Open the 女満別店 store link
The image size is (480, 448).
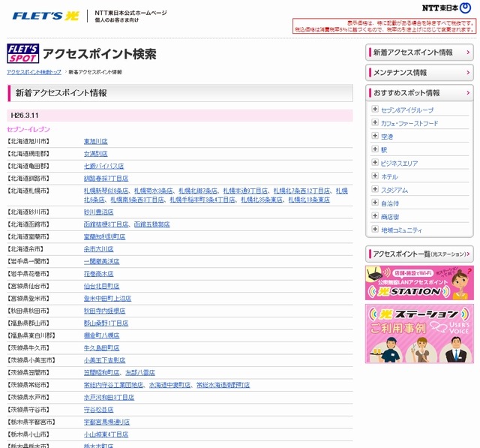tap(96, 154)
